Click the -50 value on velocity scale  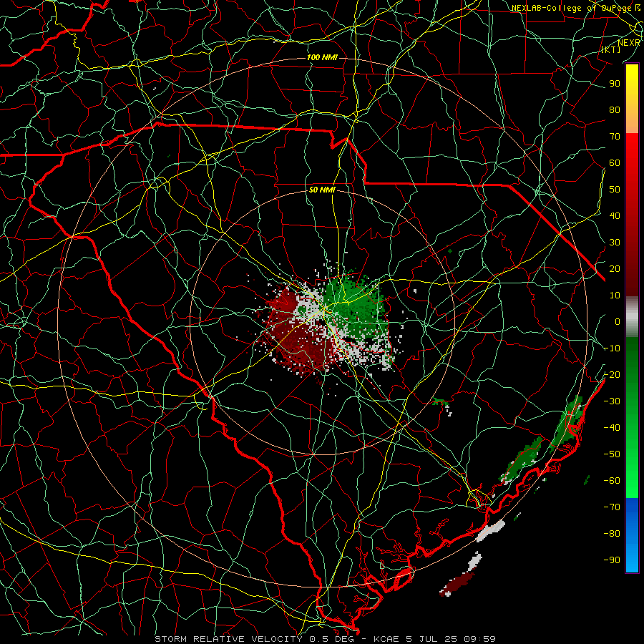click(x=612, y=454)
